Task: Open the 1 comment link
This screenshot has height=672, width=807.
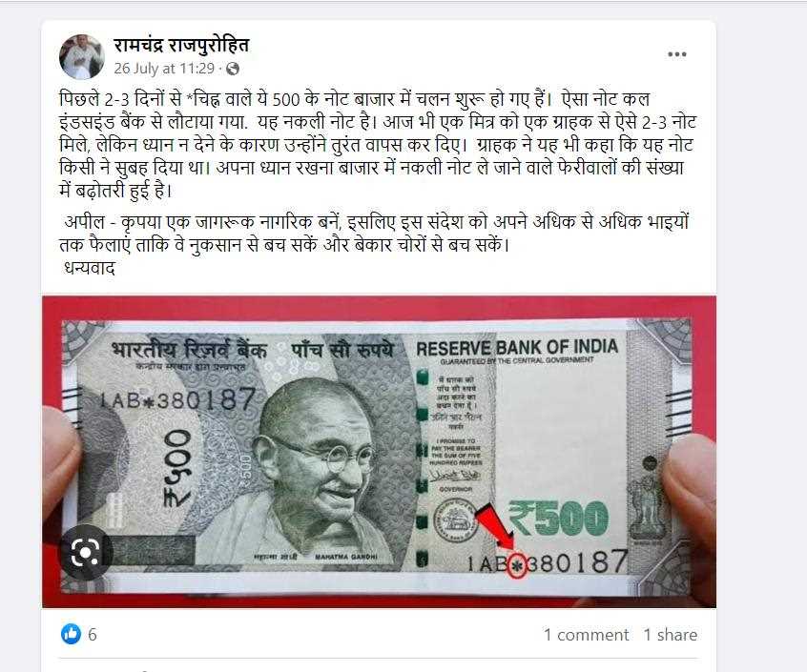Action: [x=587, y=635]
